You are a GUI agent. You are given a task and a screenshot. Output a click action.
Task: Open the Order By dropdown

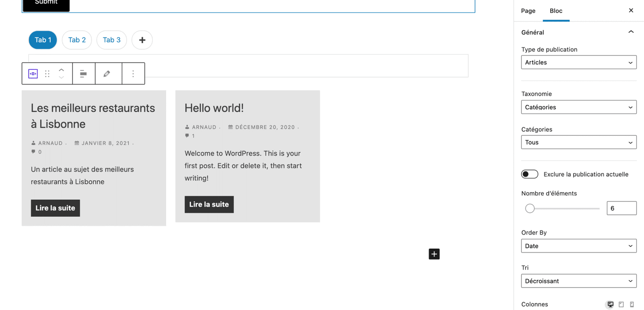[578, 246]
